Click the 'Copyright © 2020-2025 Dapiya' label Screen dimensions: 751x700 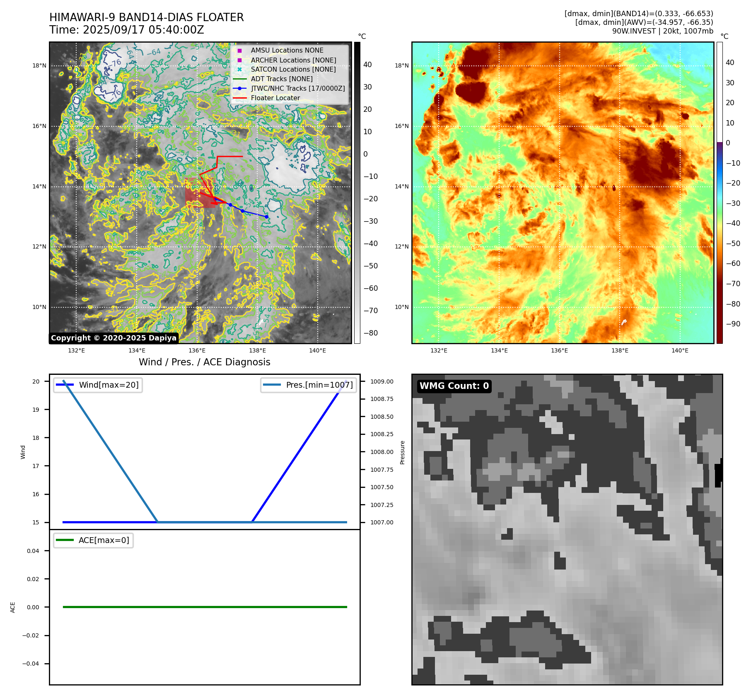pyautogui.click(x=114, y=338)
